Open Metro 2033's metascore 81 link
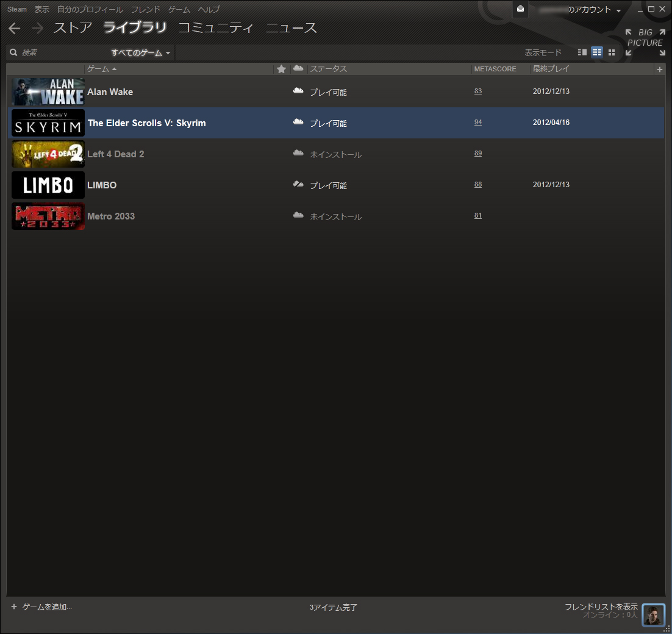672x634 pixels. 478,215
